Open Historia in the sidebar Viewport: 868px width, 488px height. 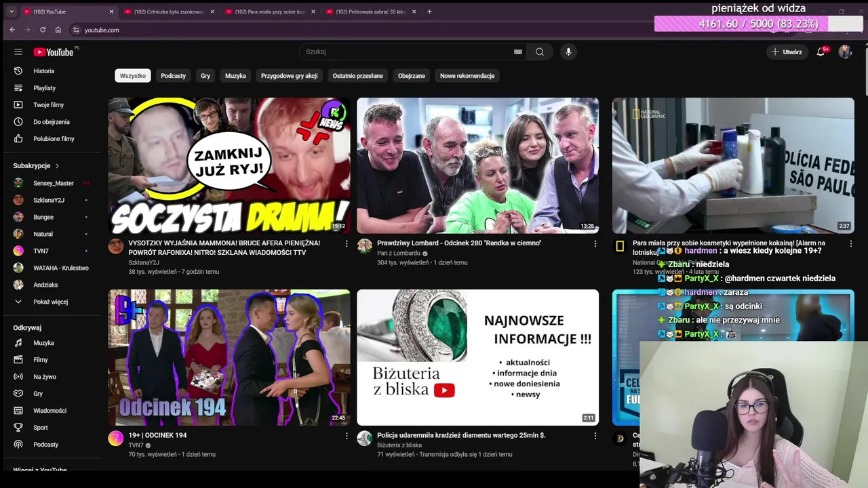(x=45, y=71)
